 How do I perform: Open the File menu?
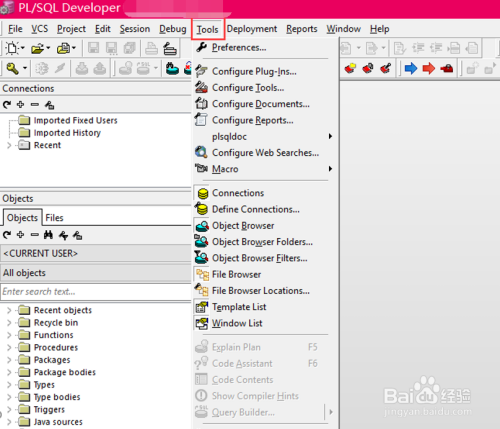[15, 29]
